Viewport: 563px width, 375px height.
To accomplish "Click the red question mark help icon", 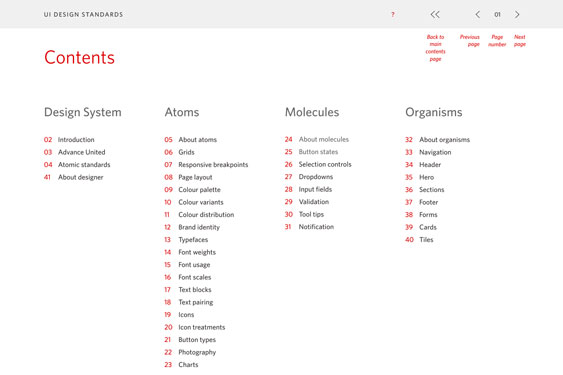I will tap(393, 14).
